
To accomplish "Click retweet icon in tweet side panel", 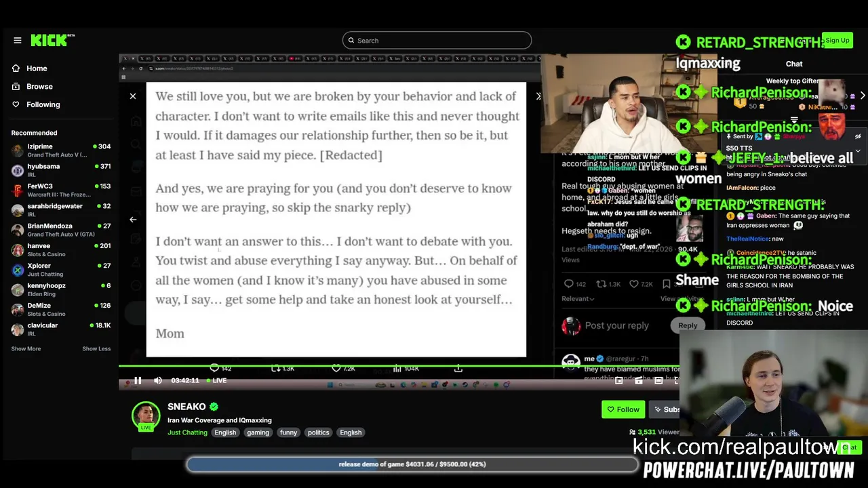I will tap(601, 284).
